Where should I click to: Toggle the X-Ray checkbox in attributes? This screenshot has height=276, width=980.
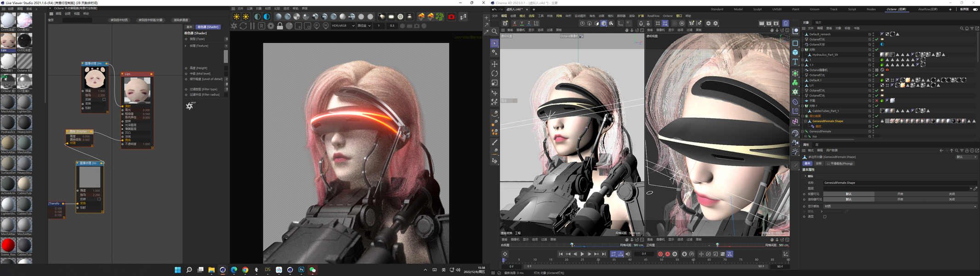[825, 217]
